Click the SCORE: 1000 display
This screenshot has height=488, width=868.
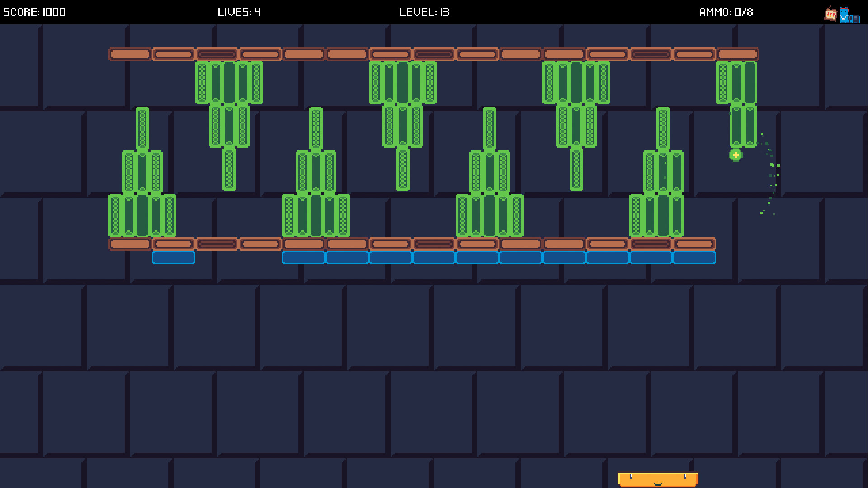tap(34, 12)
